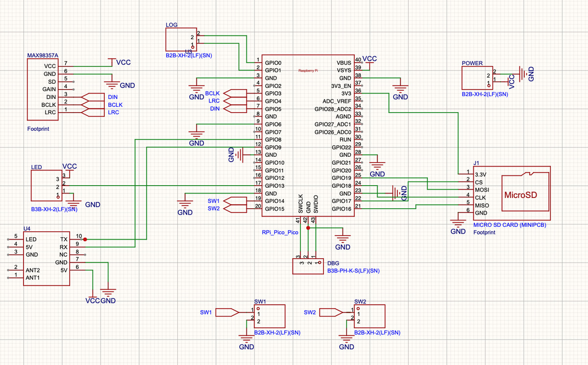The image size is (588, 365).
Task: Select the SD pin on MAX98357A
Action: click(x=52, y=81)
